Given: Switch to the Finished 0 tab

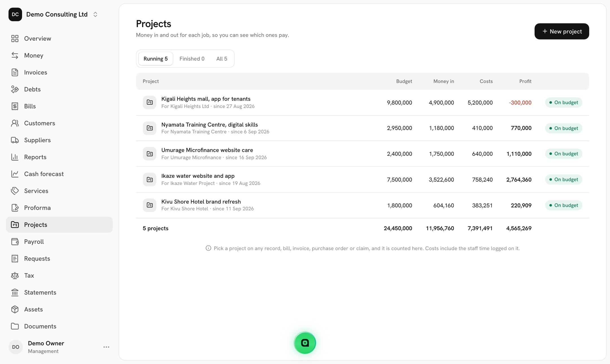Looking at the screenshot, I should click(x=192, y=59).
